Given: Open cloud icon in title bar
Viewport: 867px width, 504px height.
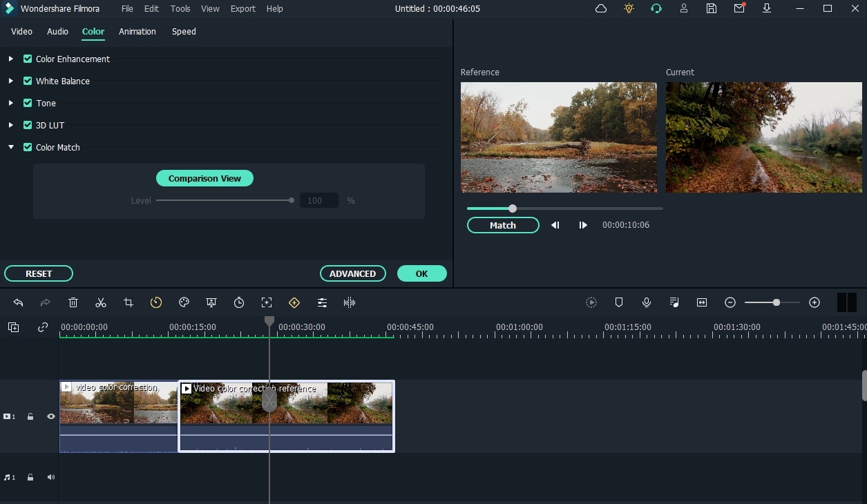Looking at the screenshot, I should pos(601,8).
